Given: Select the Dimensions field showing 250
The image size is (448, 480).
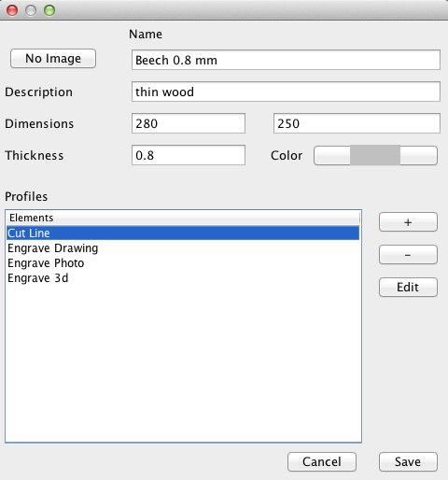Looking at the screenshot, I should (x=357, y=123).
